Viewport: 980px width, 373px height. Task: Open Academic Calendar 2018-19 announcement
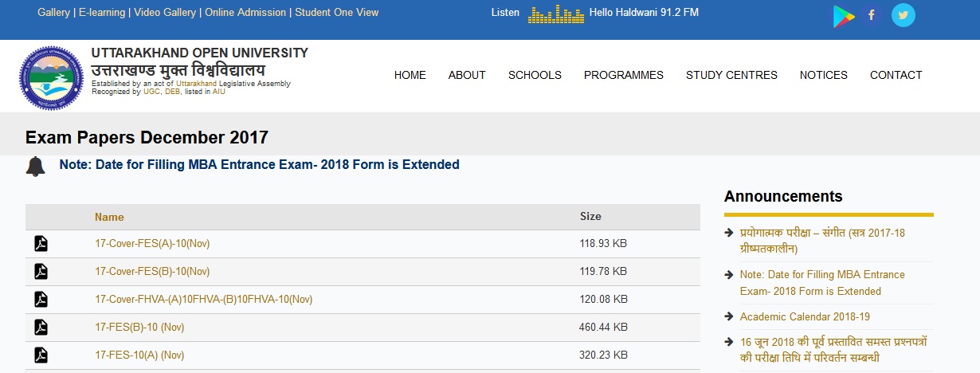[804, 316]
